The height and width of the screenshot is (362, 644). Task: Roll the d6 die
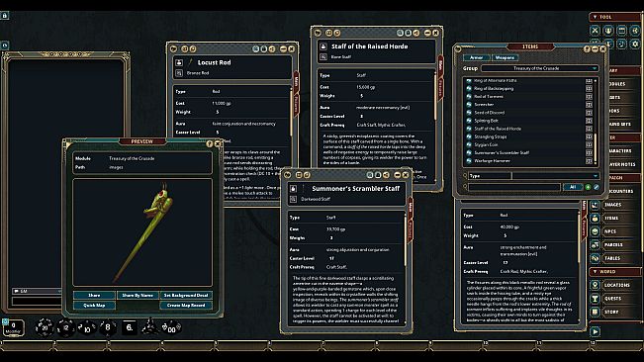[x=130, y=327]
